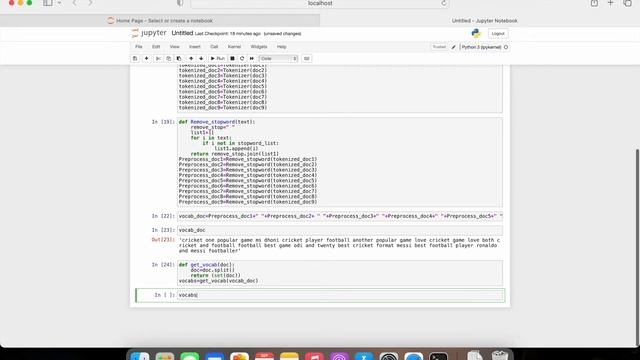Open the Widgets menu
Screen dimensions: 640x360
tap(259, 47)
